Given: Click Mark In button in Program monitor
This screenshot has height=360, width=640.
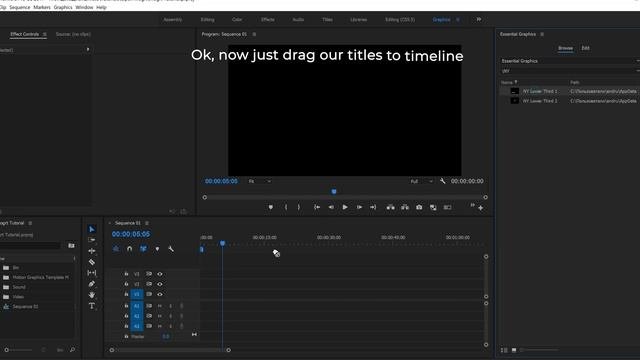Looking at the screenshot, I should tap(286, 207).
